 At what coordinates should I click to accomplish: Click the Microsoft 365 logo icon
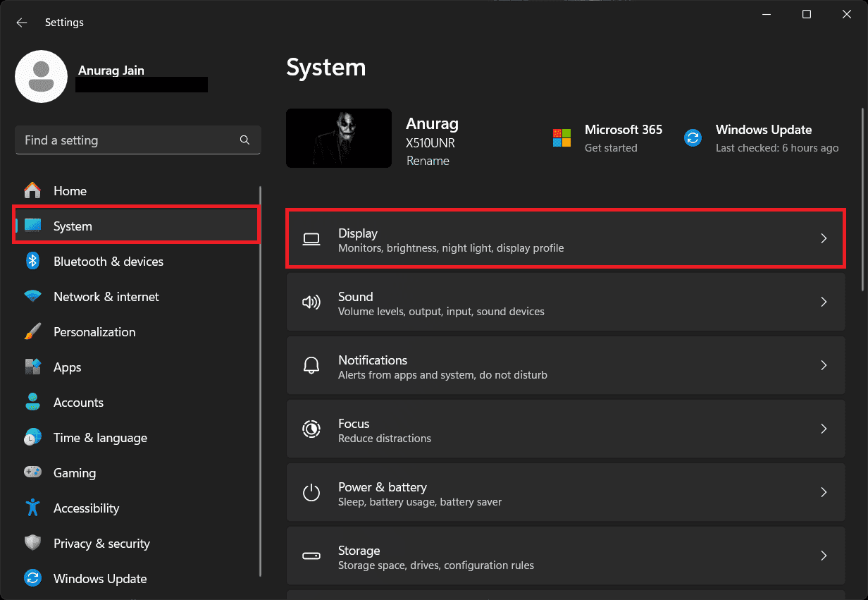[x=562, y=137]
